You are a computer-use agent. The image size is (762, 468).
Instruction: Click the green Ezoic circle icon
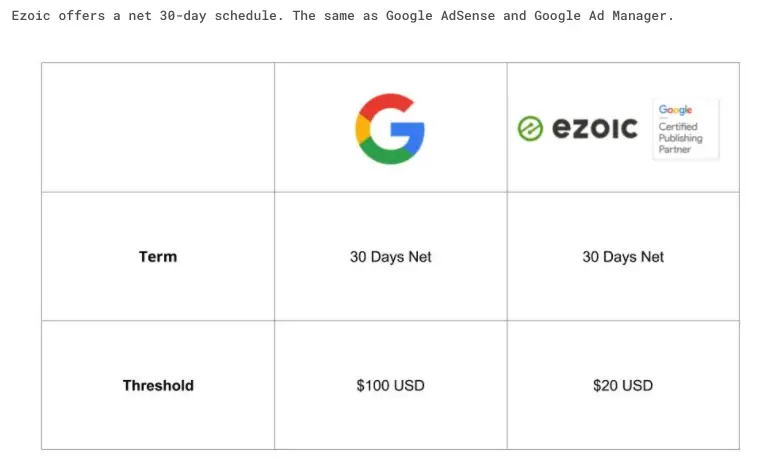point(530,129)
